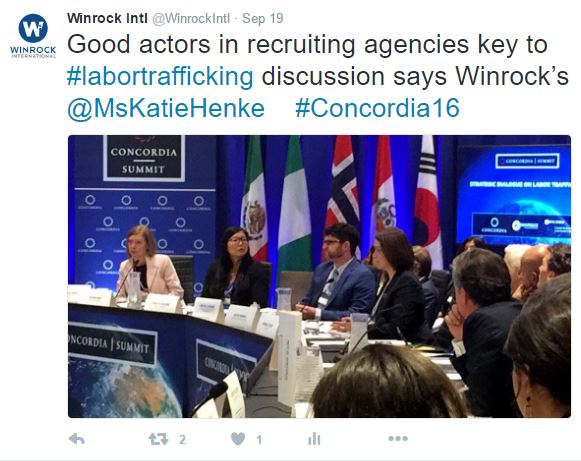
Task: Click the projection screen in the photo
Action: coord(514,195)
